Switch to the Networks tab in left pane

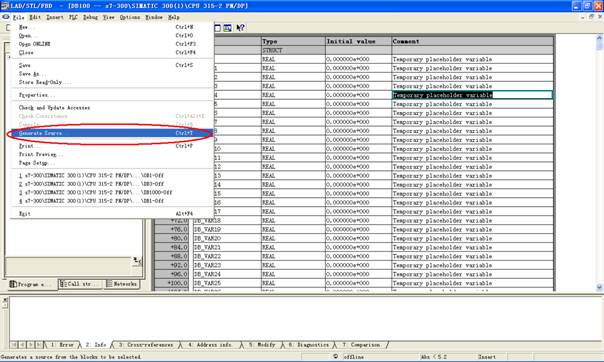[122, 284]
